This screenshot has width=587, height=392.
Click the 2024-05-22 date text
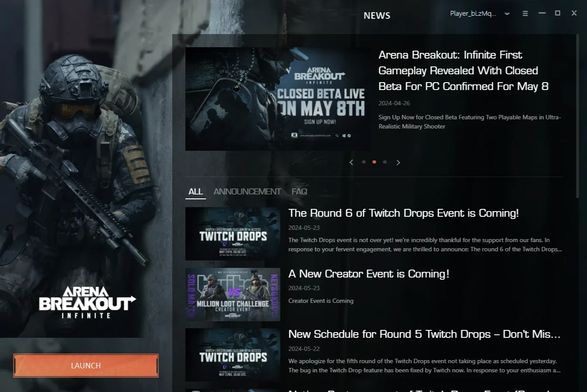click(x=304, y=349)
